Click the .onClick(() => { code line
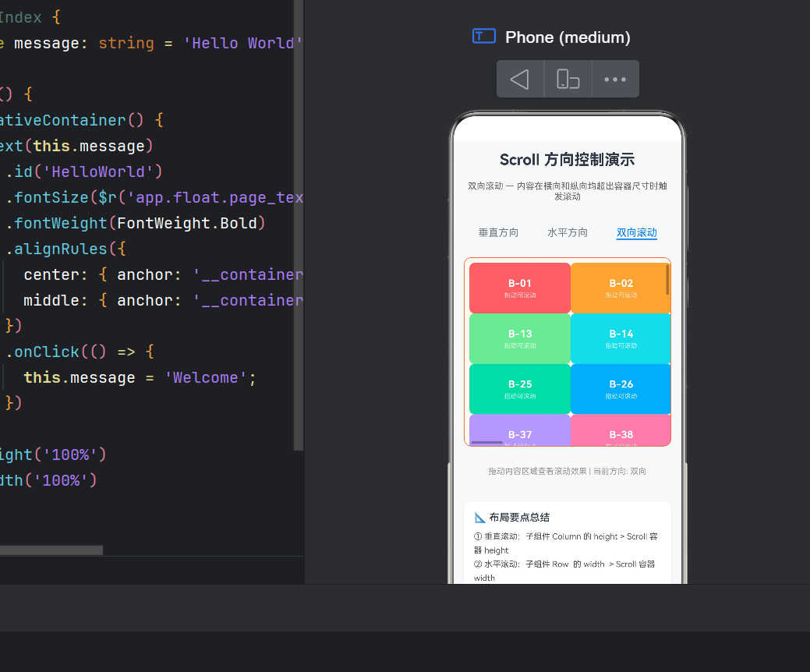Image resolution: width=810 pixels, height=672 pixels. 80,352
